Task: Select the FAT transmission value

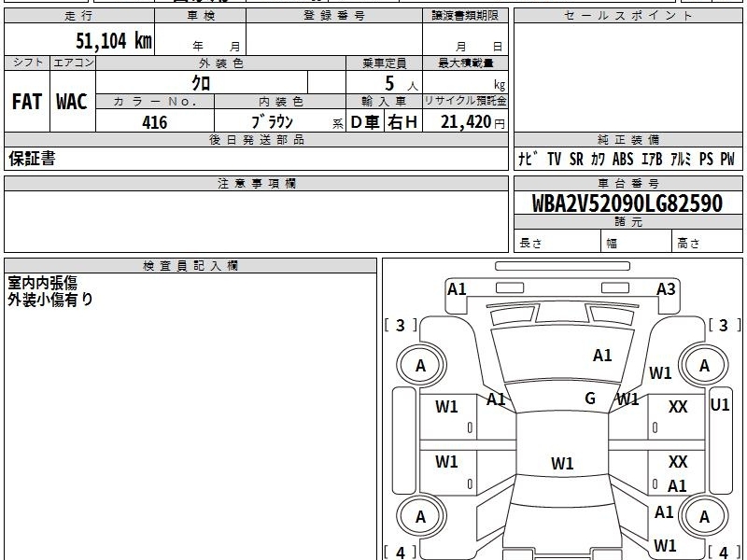Action: [27, 102]
